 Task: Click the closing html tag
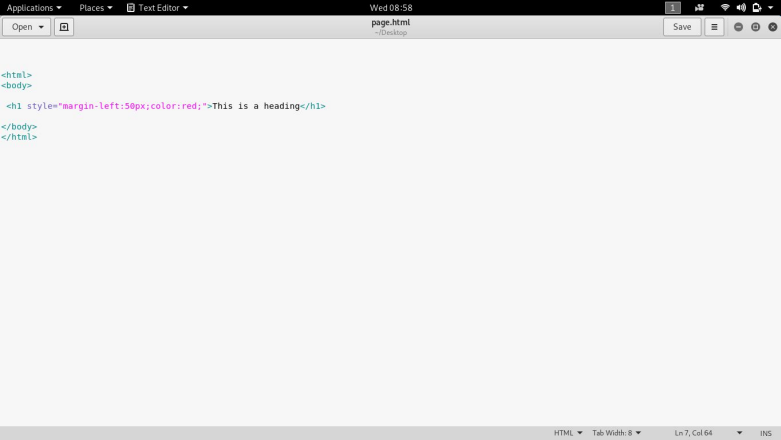pos(19,137)
